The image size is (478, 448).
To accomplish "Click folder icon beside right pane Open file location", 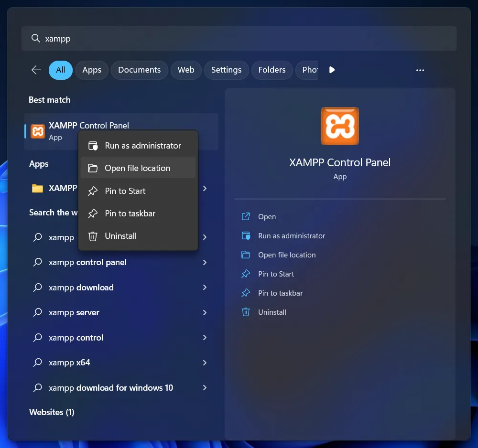I will (x=246, y=255).
